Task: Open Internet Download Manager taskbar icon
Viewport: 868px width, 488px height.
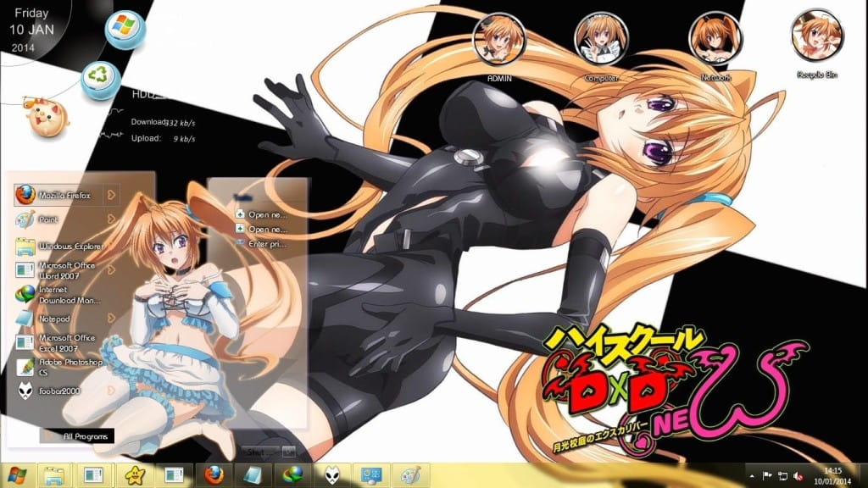Action: [x=292, y=475]
